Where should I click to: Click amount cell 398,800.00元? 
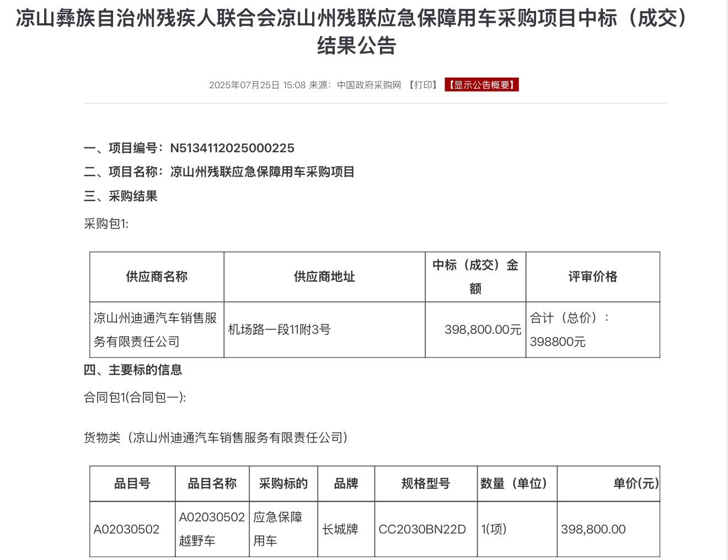tap(475, 330)
